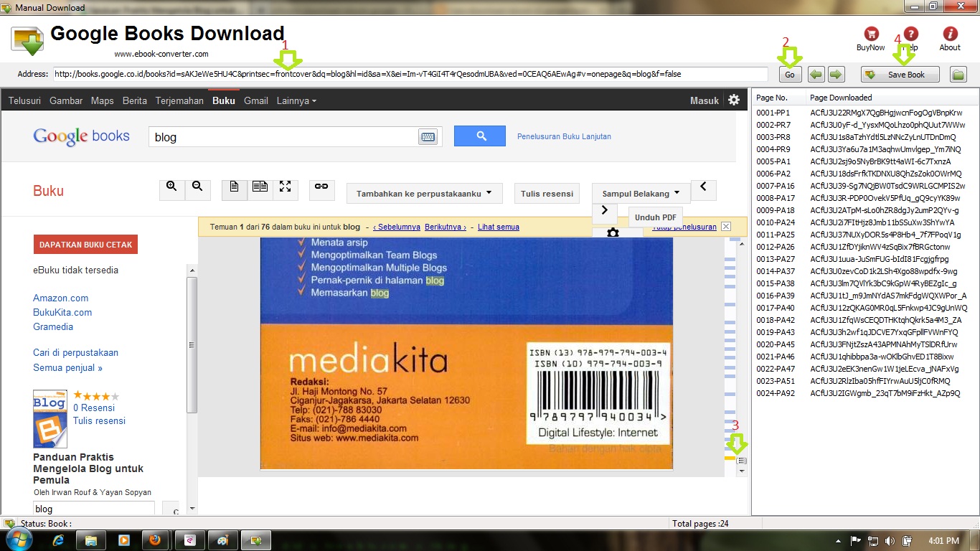Click the book viewer scroll down arrow
This screenshot has height=551, width=980.
pos(742,471)
